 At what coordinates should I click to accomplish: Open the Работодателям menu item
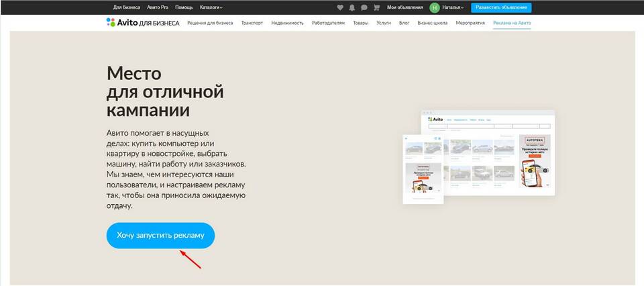point(328,23)
